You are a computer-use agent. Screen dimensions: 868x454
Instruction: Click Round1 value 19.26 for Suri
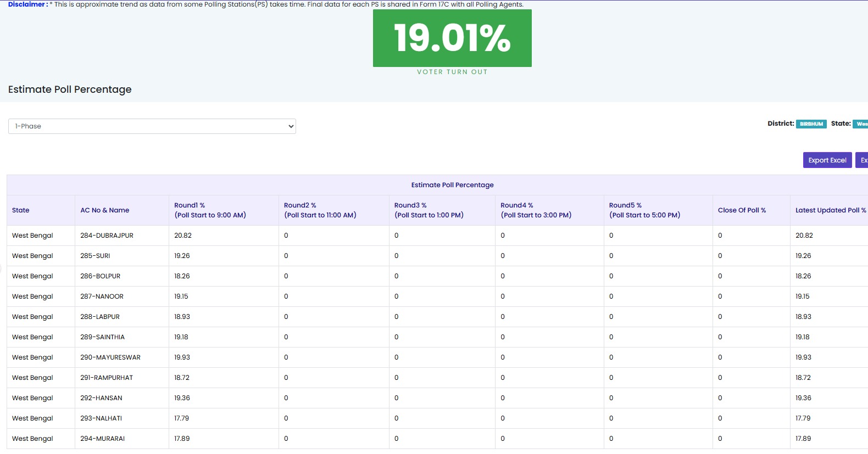click(x=182, y=256)
